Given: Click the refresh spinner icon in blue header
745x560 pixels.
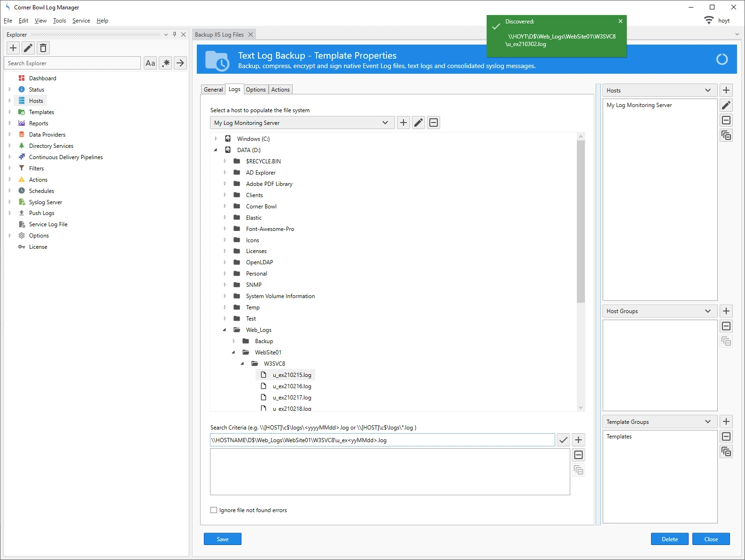Looking at the screenshot, I should tap(722, 59).
